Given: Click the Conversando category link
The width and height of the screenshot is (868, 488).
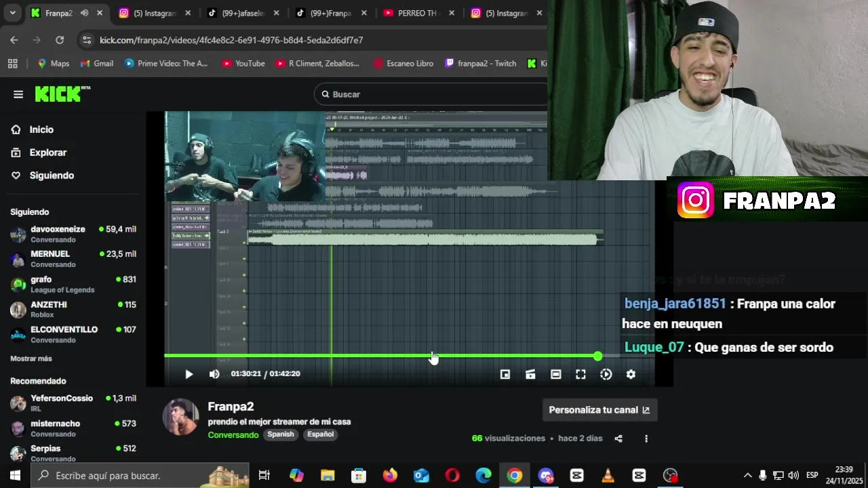Looking at the screenshot, I should click(x=233, y=434).
